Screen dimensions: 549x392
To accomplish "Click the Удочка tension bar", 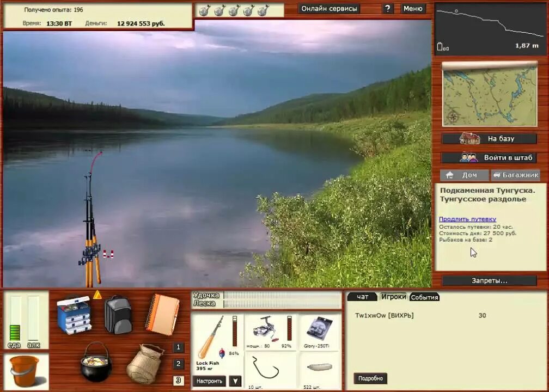I will point(282,296).
